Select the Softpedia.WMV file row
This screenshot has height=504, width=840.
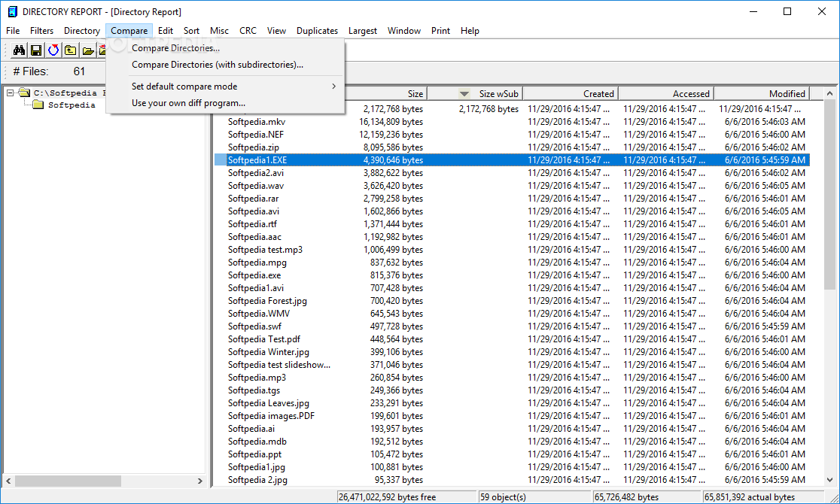tap(512, 314)
